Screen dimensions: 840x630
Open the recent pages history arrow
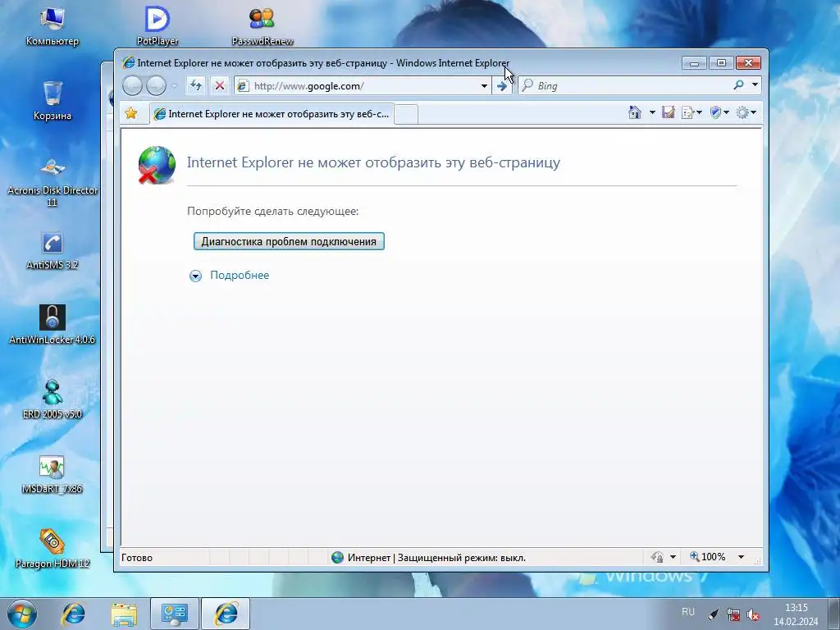point(174,85)
